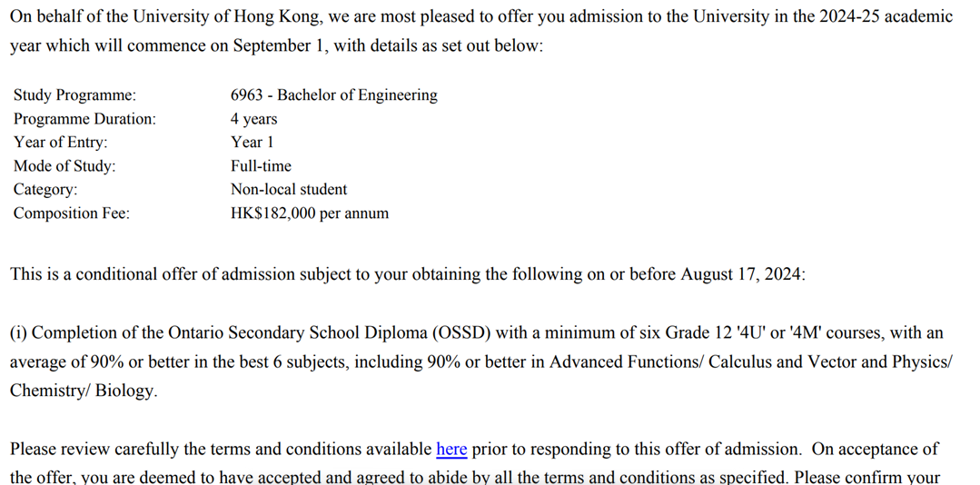Image resolution: width=980 pixels, height=485 pixels.
Task: Click the 'Non-local student' value
Action: click(288, 190)
